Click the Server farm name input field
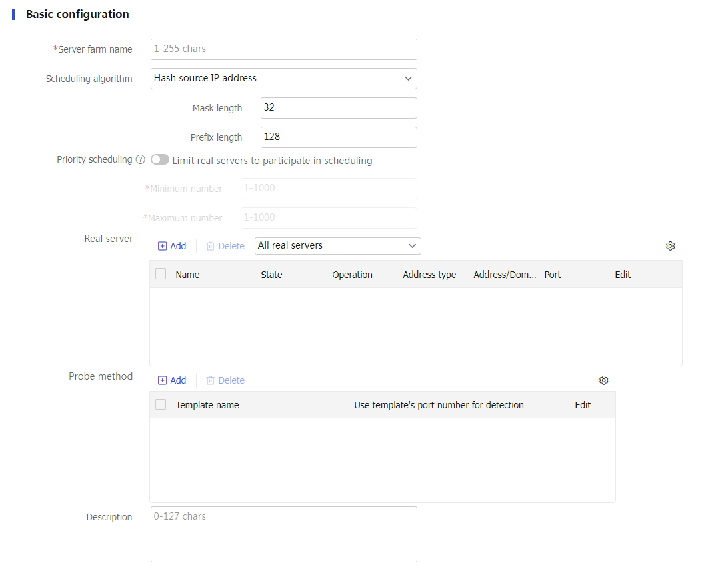728x577 pixels. tap(283, 49)
